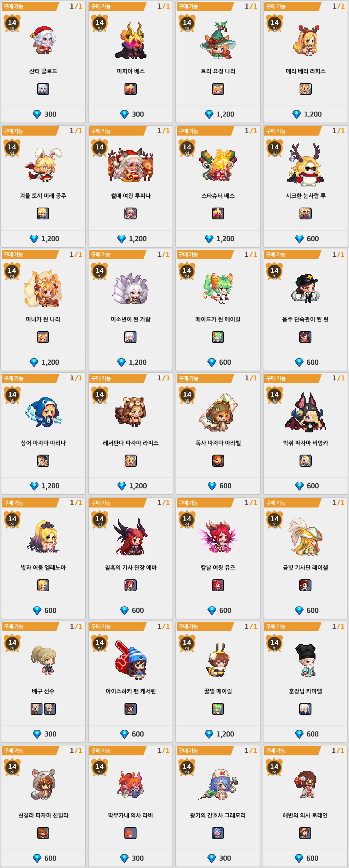Image resolution: width=349 pixels, height=868 pixels.
Task: Click gem icon on 해변의 의사 로레인 price
Action: 299,858
